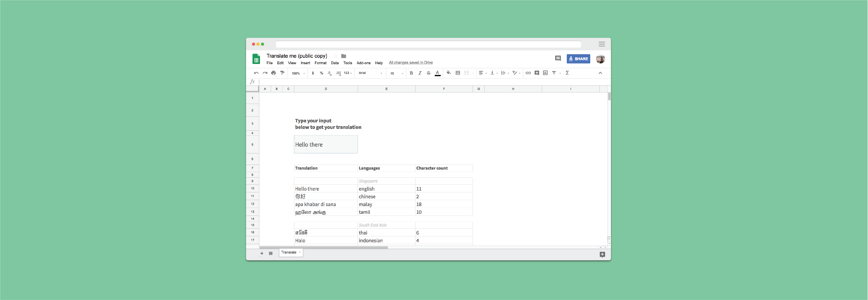
Task: Open the Edit menu
Action: point(280,63)
